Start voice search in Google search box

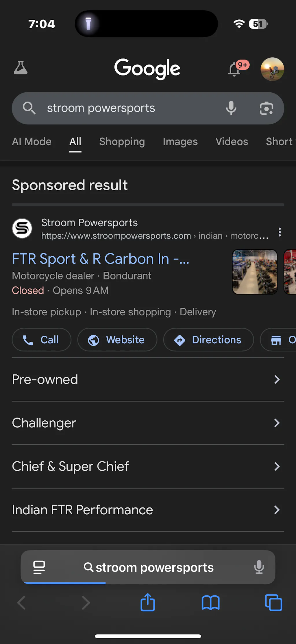pyautogui.click(x=231, y=108)
